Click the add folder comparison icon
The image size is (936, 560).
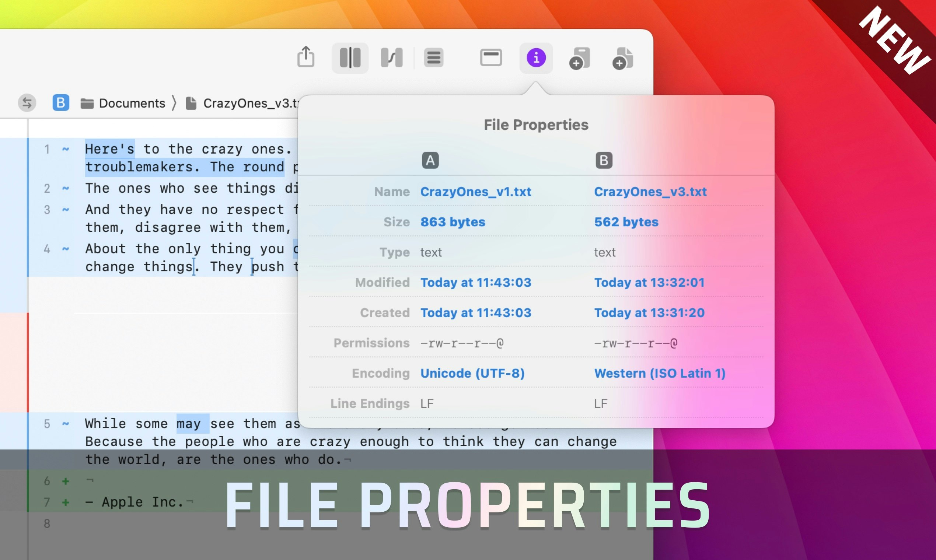(x=579, y=58)
